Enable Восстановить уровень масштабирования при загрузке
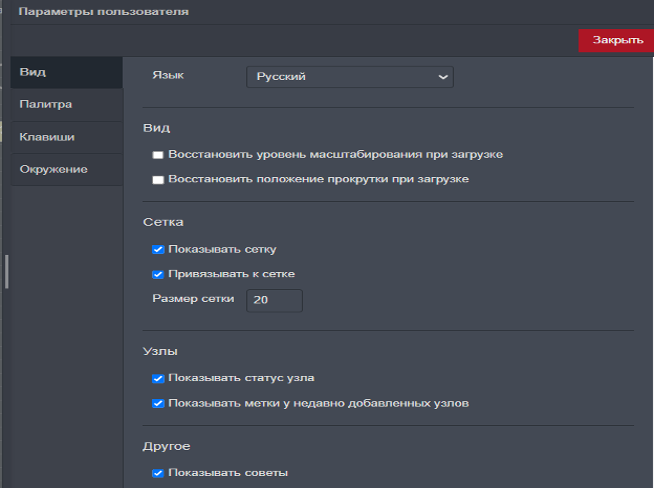654x488 pixels. pyautogui.click(x=158, y=155)
